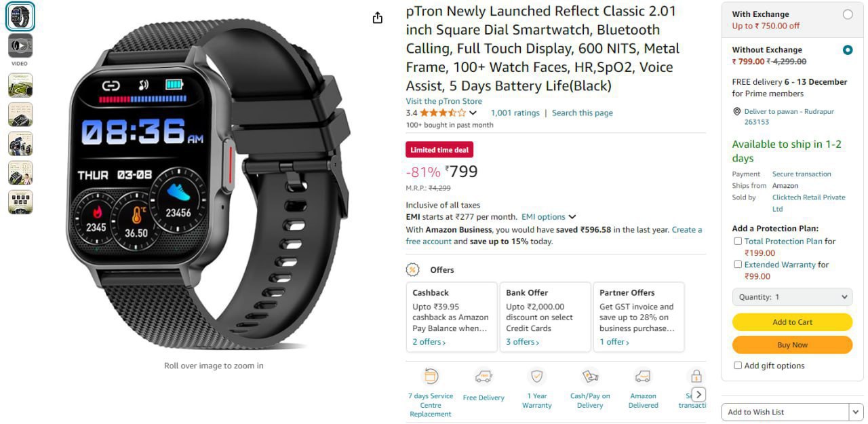Check the Add gift options box
The width and height of the screenshot is (868, 424).
point(738,366)
